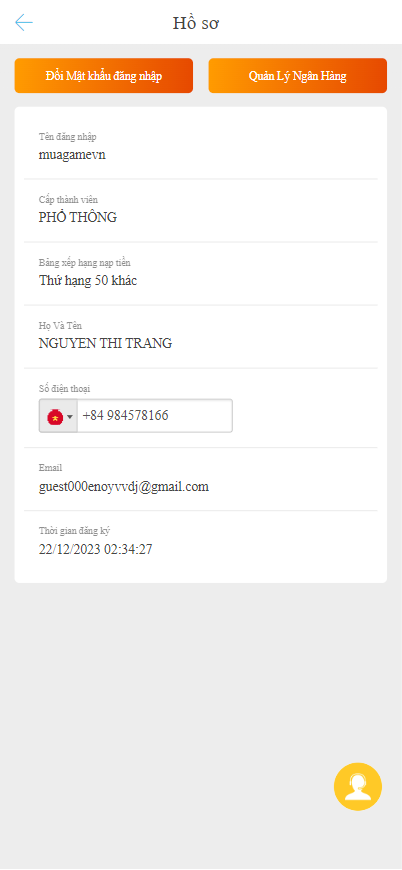Screen dimensions: 402x870
Task: Click the Thứ hạng 50 khác ranking
Action: click(88, 281)
